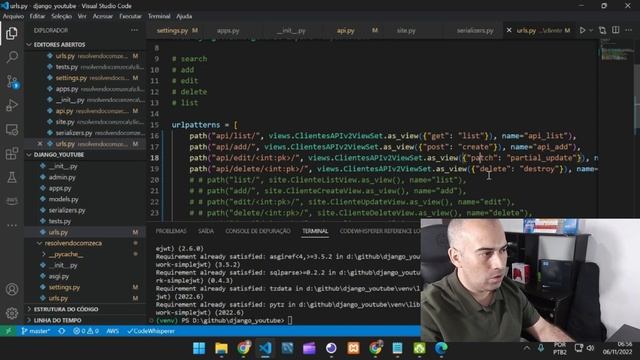The height and width of the screenshot is (360, 640).
Task: Open AWS toolkit view in activity bar
Action: pyautogui.click(x=12, y=200)
